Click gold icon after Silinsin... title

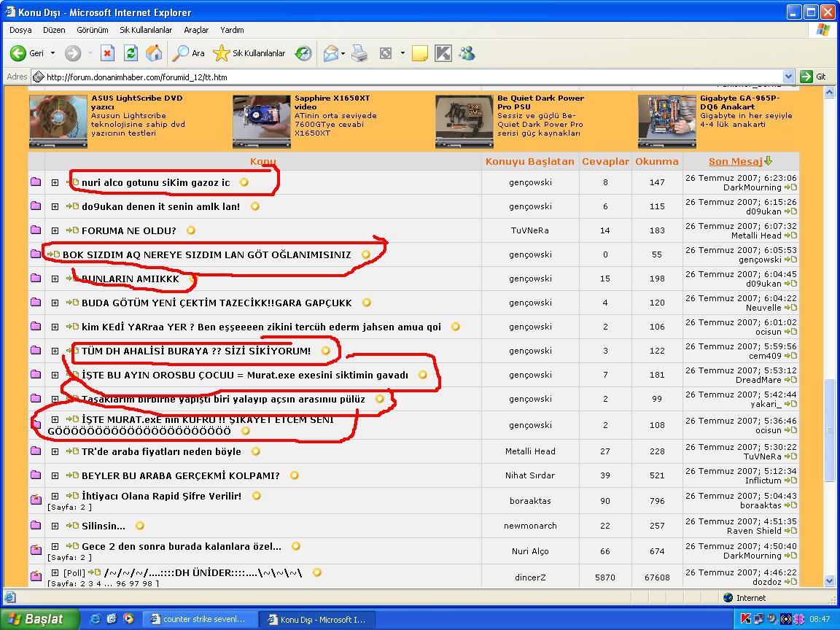(x=140, y=526)
